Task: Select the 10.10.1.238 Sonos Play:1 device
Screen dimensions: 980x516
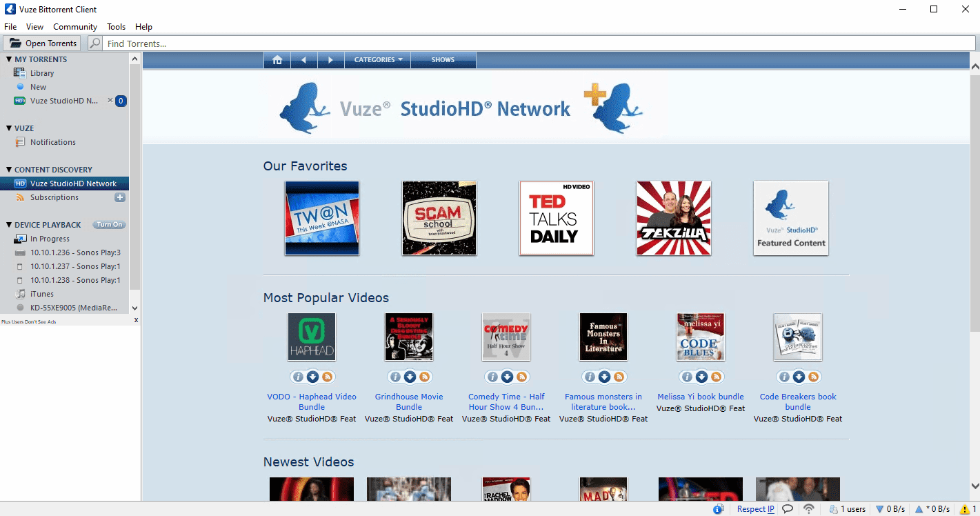Action: (64, 280)
